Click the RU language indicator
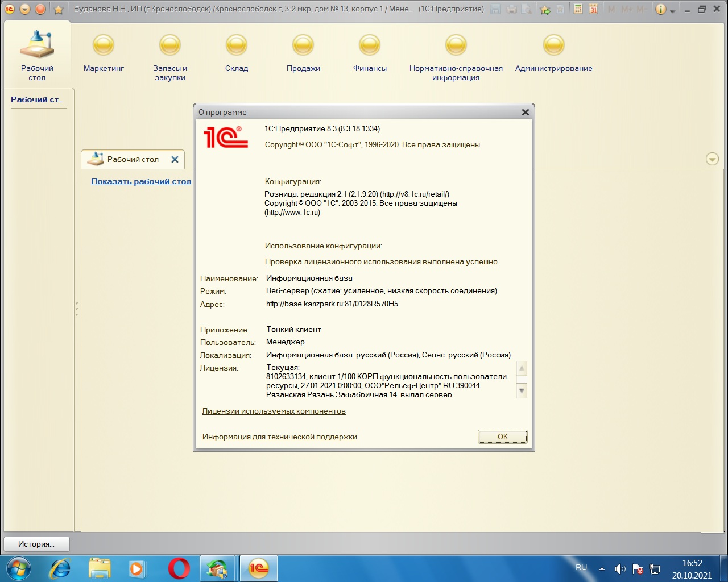The height and width of the screenshot is (582, 728). [x=581, y=567]
